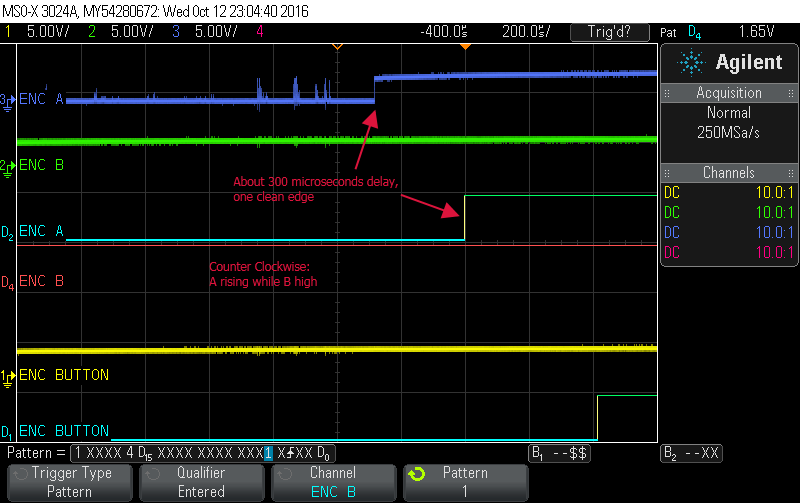Click the Trig'd? trigger status indicator
This screenshot has height=503, width=800.
[608, 31]
